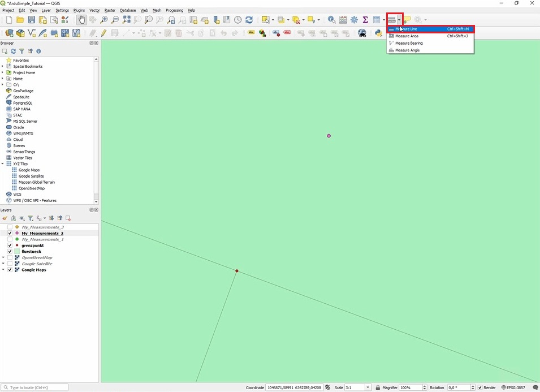Toggle the Render checkbox in status bar
This screenshot has height=392, width=540.
click(x=480, y=387)
